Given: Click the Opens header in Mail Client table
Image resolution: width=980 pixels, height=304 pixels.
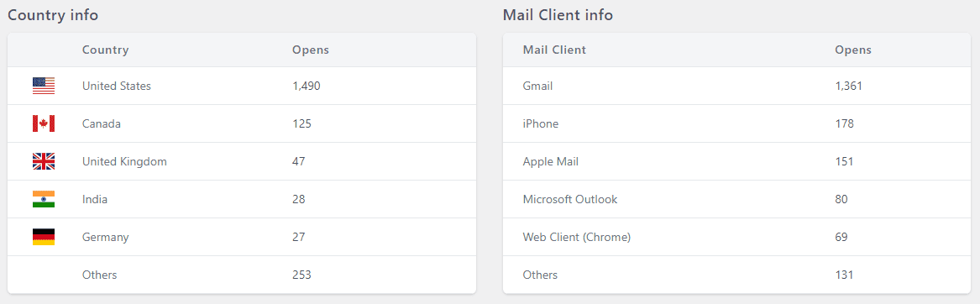Looking at the screenshot, I should (x=853, y=50).
